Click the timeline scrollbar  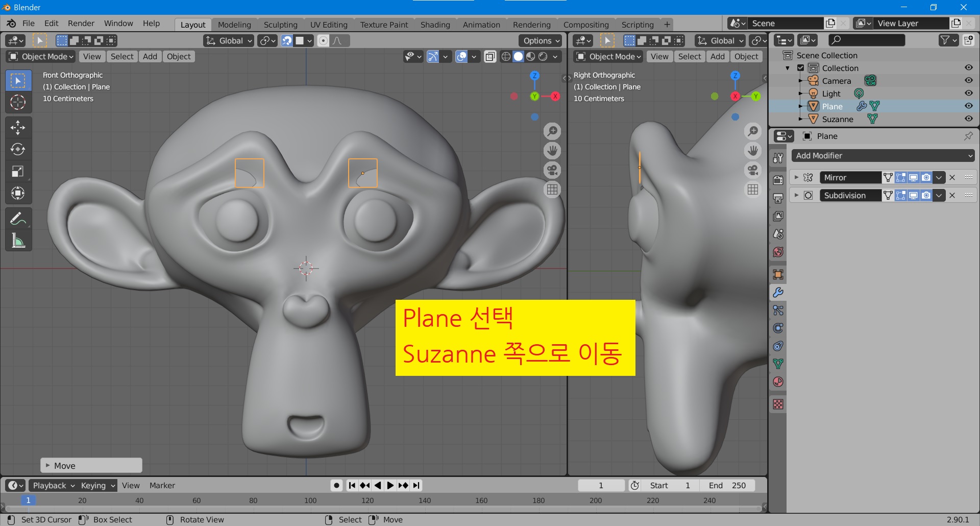tap(383, 508)
